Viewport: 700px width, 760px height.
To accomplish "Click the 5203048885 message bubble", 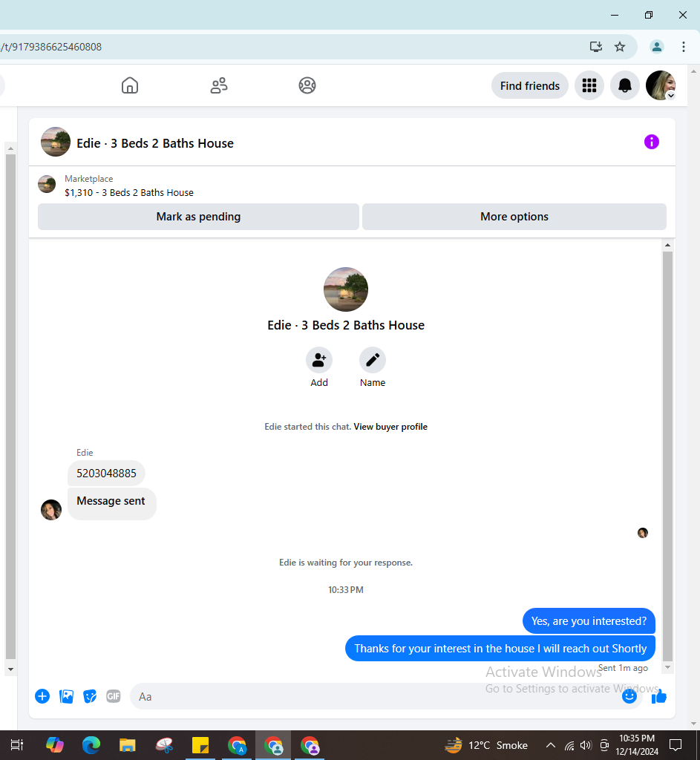I will tap(106, 473).
